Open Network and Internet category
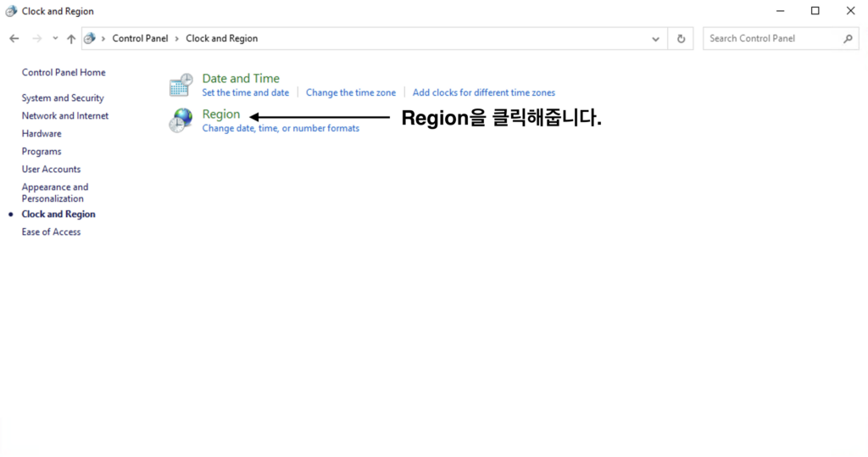The height and width of the screenshot is (457, 868). click(x=65, y=116)
